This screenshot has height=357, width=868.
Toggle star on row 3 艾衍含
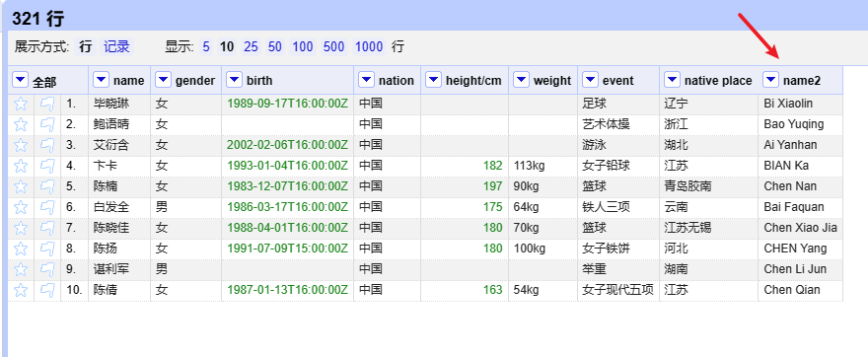click(x=21, y=145)
